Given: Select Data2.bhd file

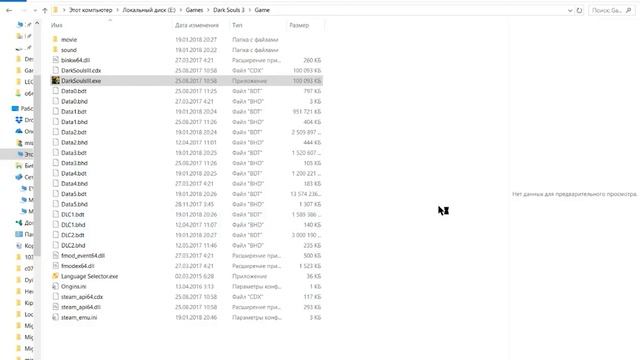Looking at the screenshot, I should [74, 142].
